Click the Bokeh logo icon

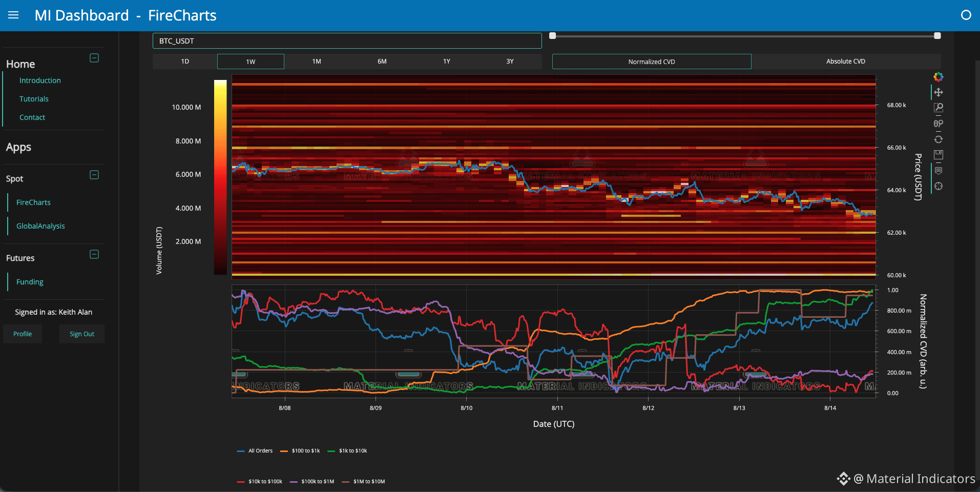938,77
